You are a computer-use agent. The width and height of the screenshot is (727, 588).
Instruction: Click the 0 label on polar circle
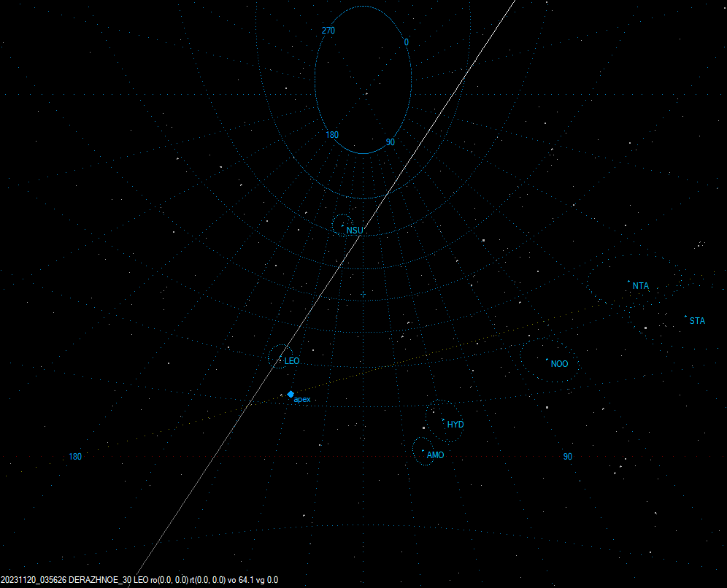pyautogui.click(x=406, y=42)
